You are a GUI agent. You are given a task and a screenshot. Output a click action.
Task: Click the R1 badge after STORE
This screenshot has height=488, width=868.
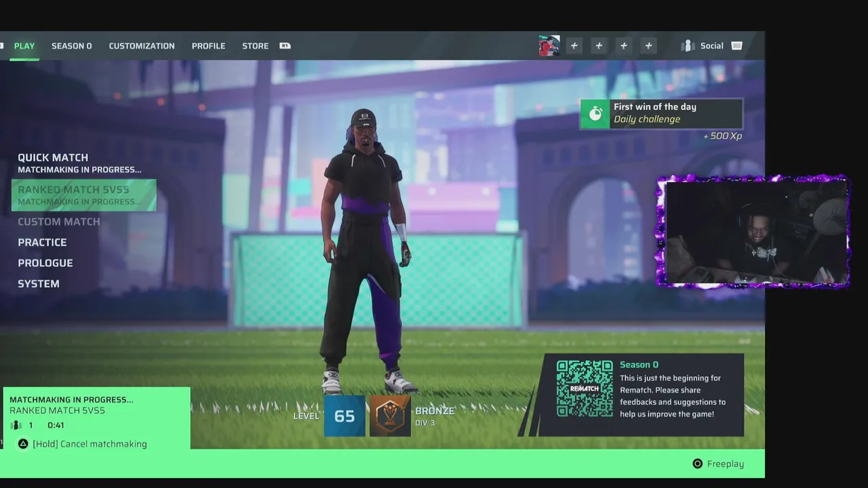(x=285, y=46)
